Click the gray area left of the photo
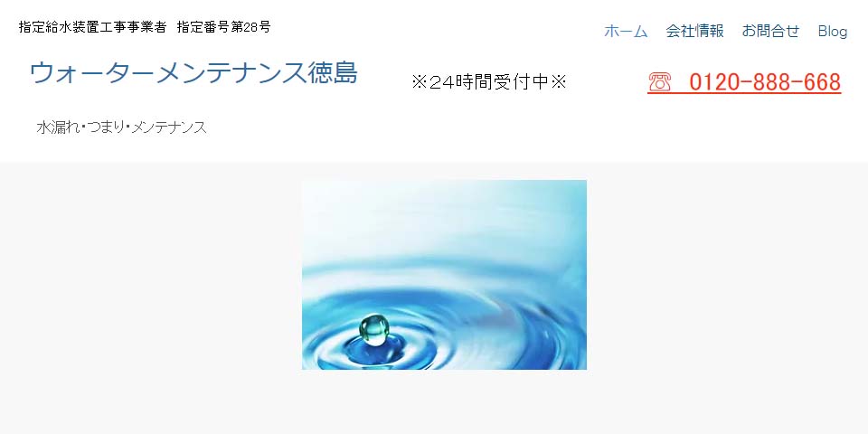The height and width of the screenshot is (434, 868). pos(151,275)
